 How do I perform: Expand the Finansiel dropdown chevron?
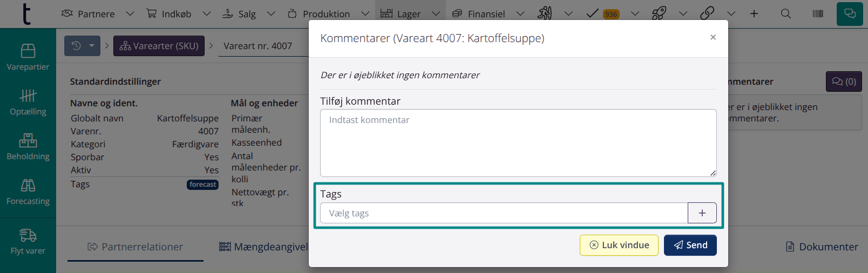pyautogui.click(x=520, y=14)
